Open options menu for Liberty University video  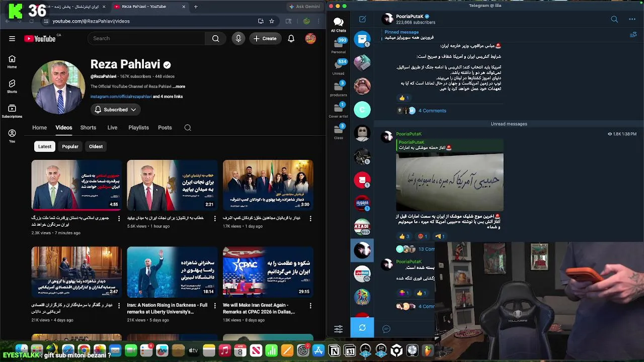click(x=215, y=305)
